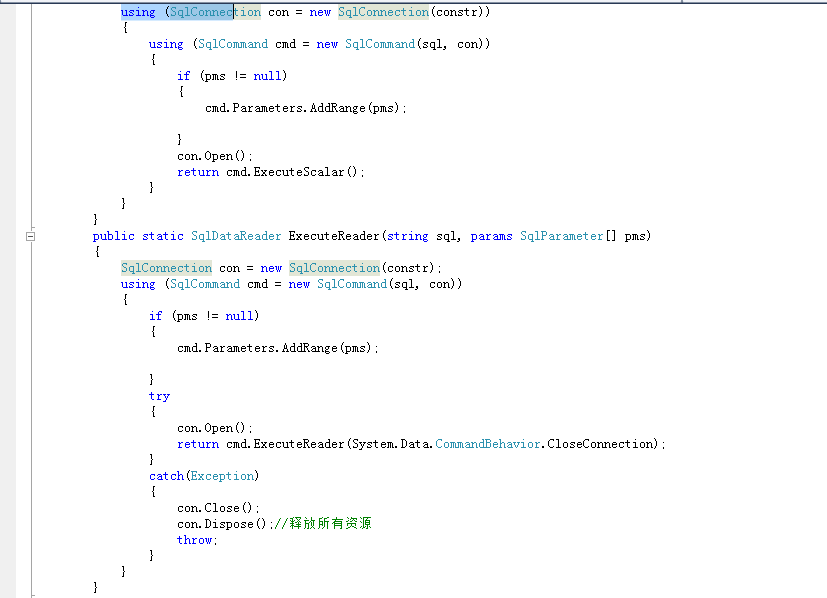Click 'using (SqlCommand cmd' in the ExecuteScalar method

click(223, 44)
